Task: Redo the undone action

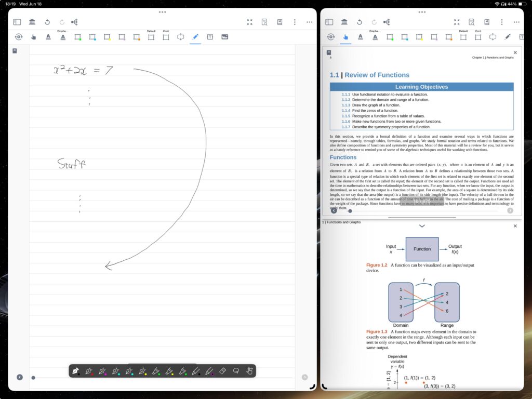Action: pos(61,22)
